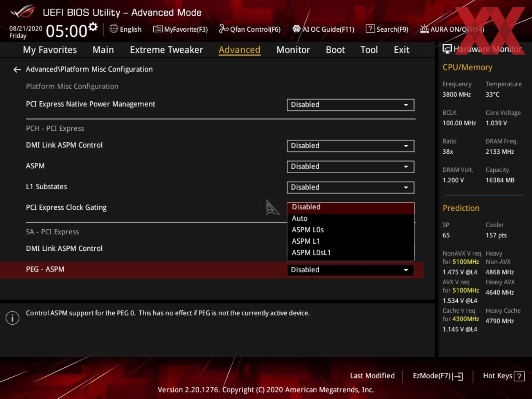Click the 16384 MB capacity value
Viewport: 532px width, 399px height.
coord(500,180)
